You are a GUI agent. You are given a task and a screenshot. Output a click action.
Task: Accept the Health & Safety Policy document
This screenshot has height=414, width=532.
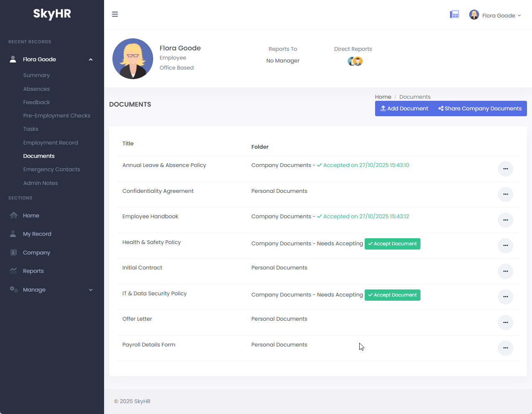(x=392, y=244)
